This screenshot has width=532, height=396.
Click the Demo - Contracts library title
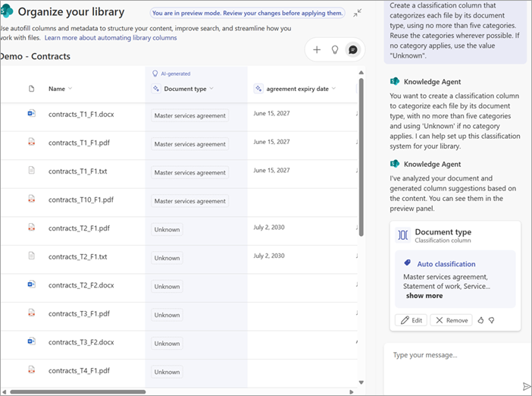click(35, 56)
